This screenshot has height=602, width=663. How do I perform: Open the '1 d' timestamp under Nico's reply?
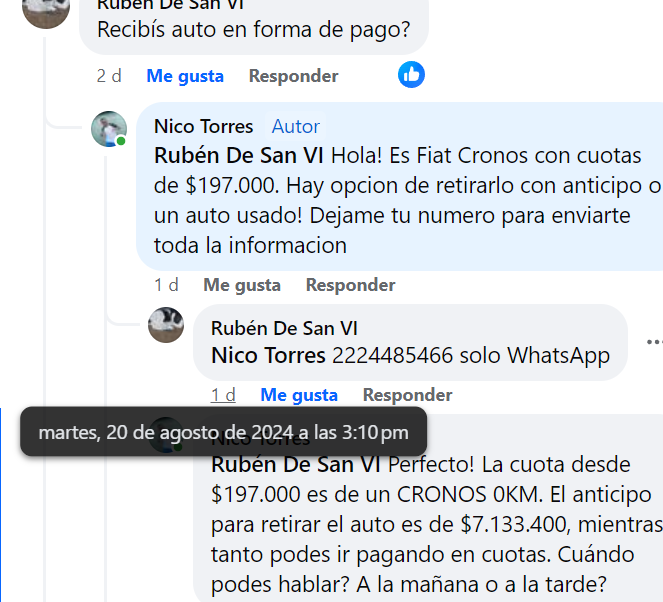pos(166,285)
